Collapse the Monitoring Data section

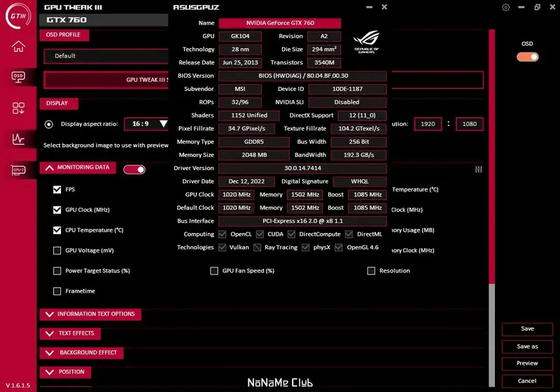tap(78, 167)
